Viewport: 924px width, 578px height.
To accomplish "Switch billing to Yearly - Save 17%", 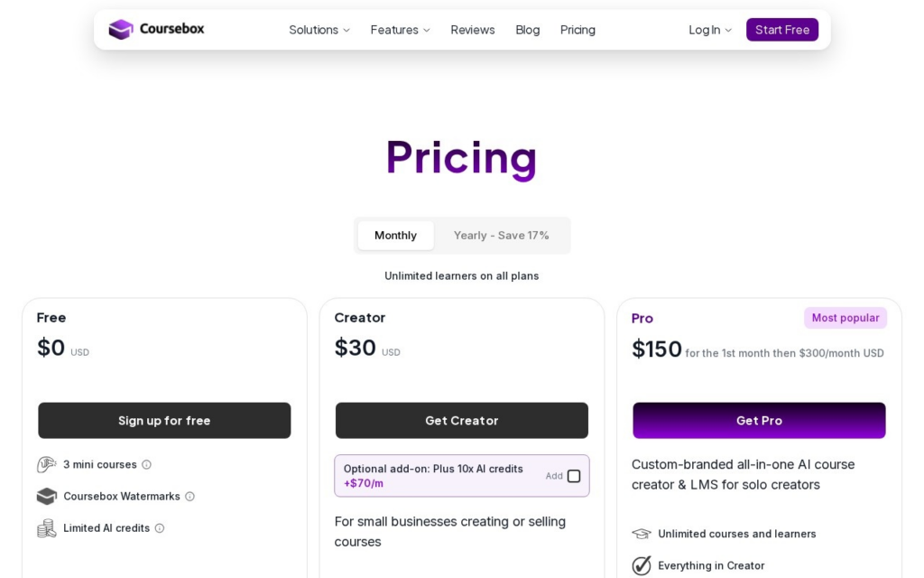I will 501,236.
